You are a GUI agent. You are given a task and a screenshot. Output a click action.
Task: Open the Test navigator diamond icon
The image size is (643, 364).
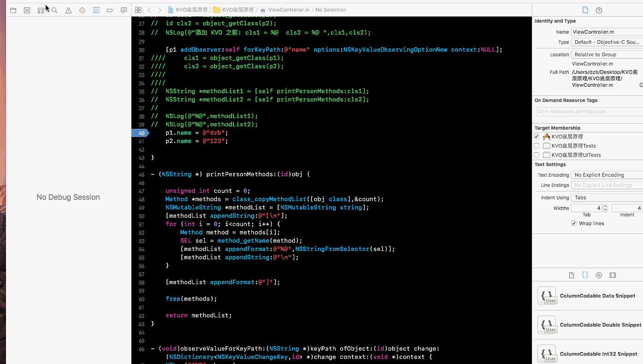pyautogui.click(x=82, y=10)
